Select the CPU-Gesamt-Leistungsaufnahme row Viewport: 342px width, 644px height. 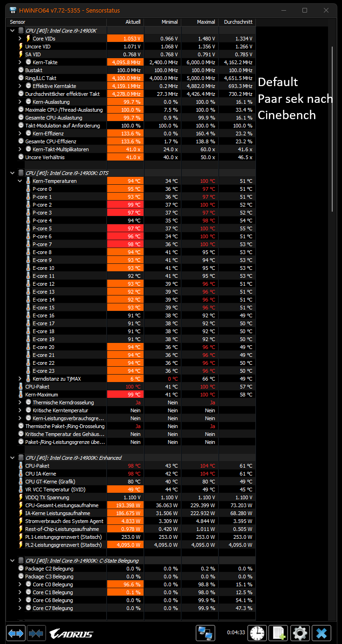[x=132, y=505]
